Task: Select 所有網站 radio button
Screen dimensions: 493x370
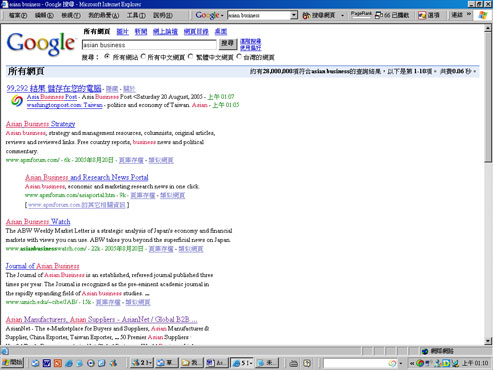Action: click(x=107, y=56)
